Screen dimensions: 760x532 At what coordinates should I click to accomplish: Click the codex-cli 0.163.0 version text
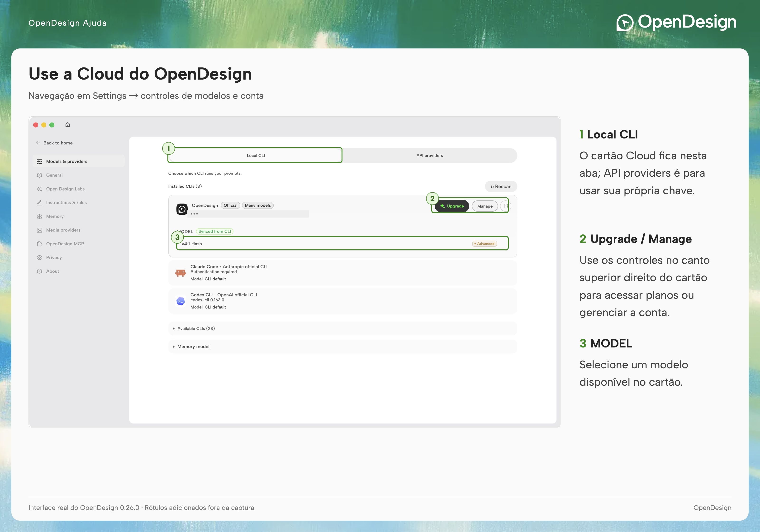(x=207, y=300)
